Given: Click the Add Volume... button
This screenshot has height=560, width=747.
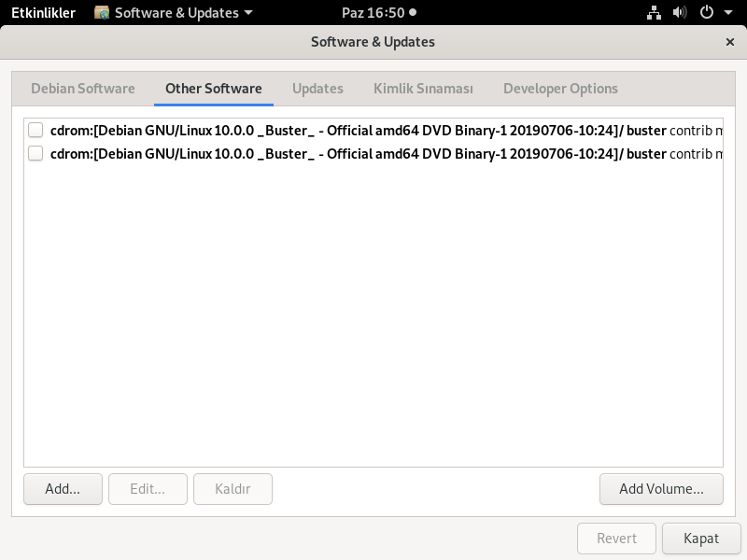Looking at the screenshot, I should tap(661, 489).
